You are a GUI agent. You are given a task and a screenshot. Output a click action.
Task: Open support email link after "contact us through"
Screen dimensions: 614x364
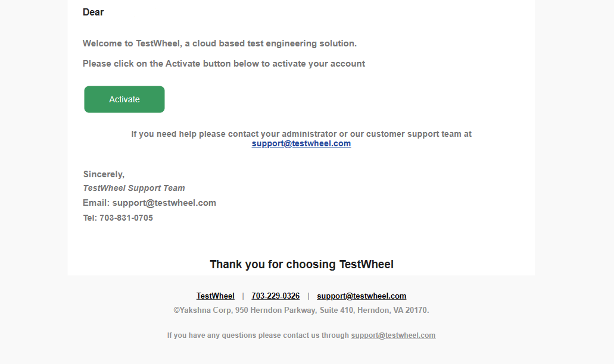[393, 335]
